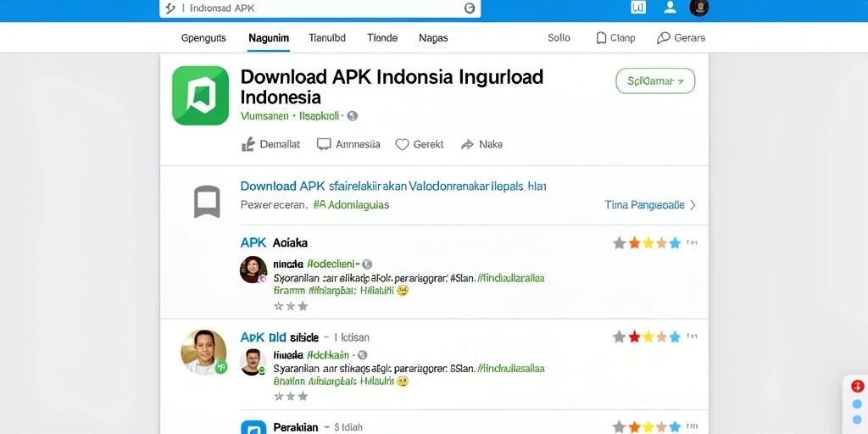868x434 pixels.
Task: Open the Gerars chat bubble icon
Action: coord(663,38)
